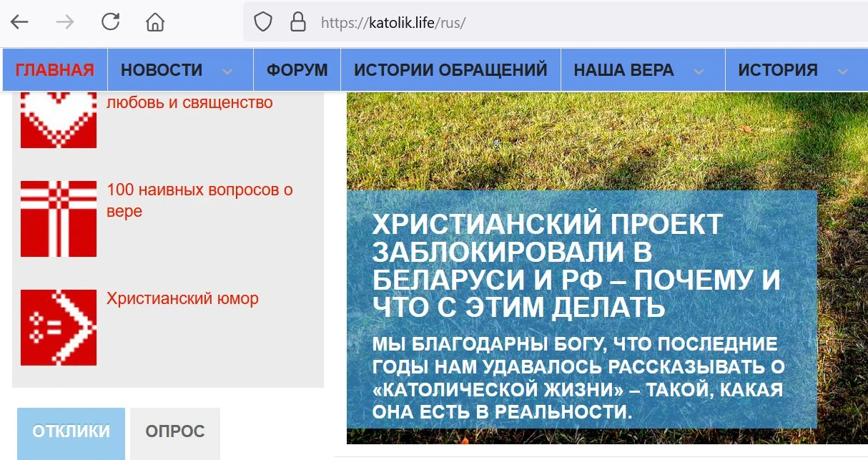Switch to the ОПРОС tab

click(x=175, y=432)
